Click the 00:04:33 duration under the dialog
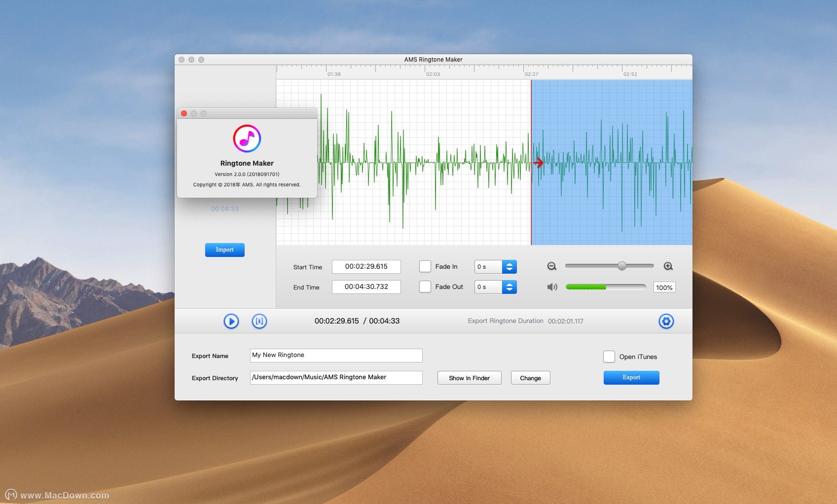This screenshot has width=837, height=504. pos(225,209)
